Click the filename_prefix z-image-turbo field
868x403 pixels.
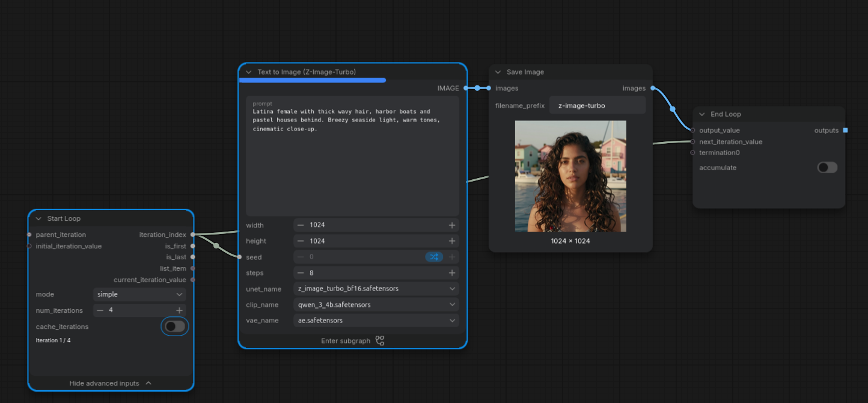pos(598,105)
